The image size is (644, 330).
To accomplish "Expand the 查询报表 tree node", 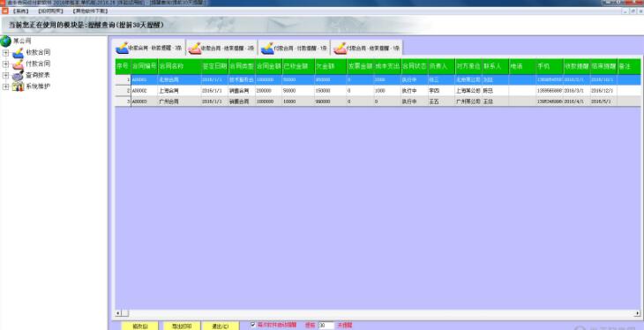I will coord(6,76).
